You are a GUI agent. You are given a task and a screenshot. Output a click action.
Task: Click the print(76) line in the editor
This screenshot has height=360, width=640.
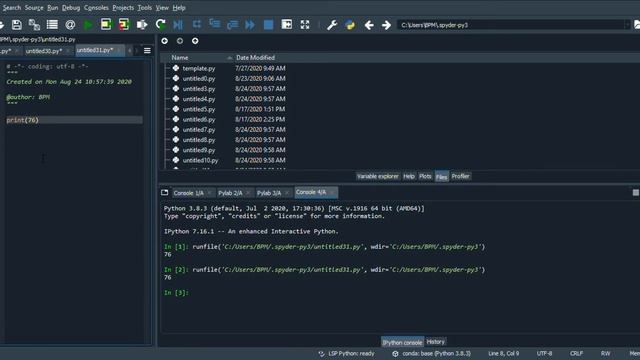pyautogui.click(x=74, y=120)
